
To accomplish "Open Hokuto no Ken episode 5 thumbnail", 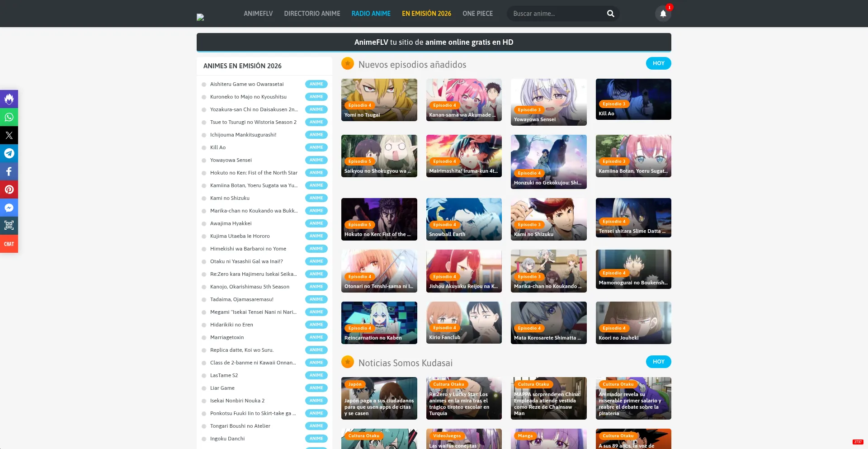I will (x=379, y=219).
